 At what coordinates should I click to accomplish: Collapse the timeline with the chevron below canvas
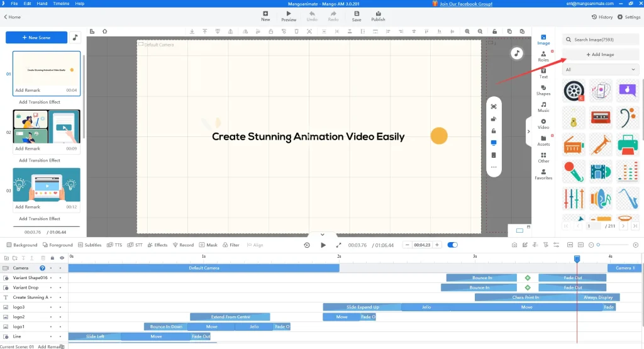click(x=322, y=235)
